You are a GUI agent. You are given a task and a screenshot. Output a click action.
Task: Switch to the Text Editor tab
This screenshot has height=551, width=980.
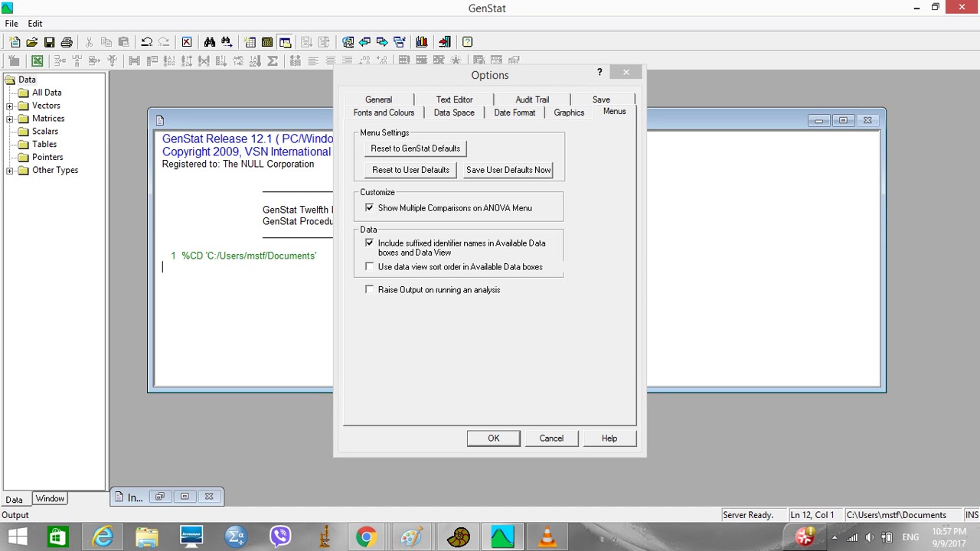click(x=454, y=99)
